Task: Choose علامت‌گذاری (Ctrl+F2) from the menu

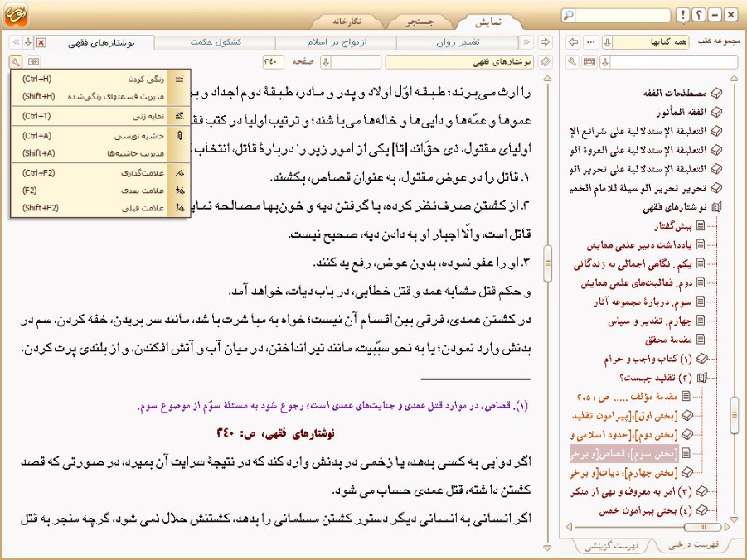Action: coord(100,173)
